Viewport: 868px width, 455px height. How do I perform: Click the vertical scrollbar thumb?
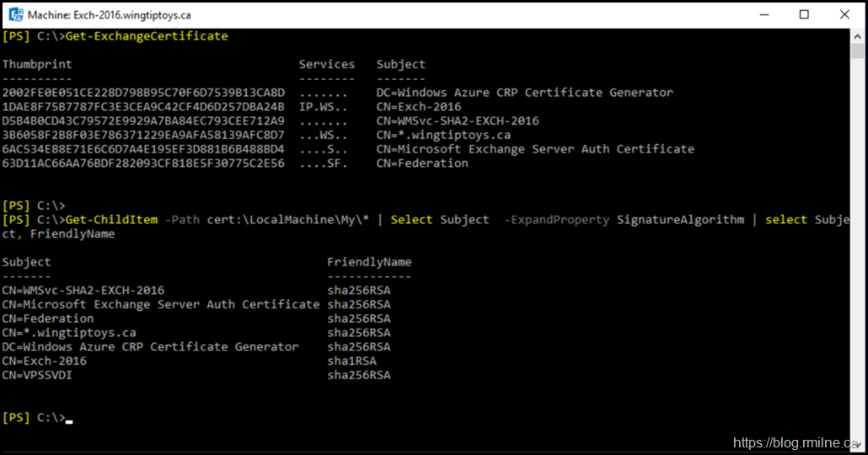click(857, 51)
